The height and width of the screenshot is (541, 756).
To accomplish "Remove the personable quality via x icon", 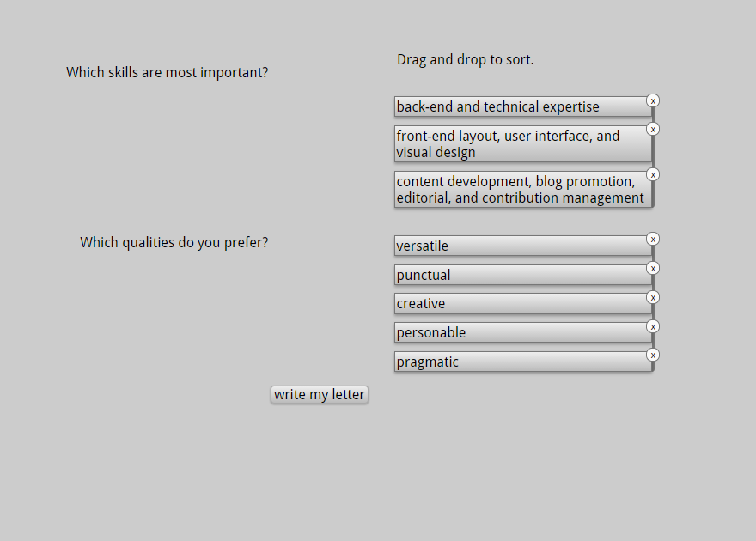I will click(x=653, y=326).
